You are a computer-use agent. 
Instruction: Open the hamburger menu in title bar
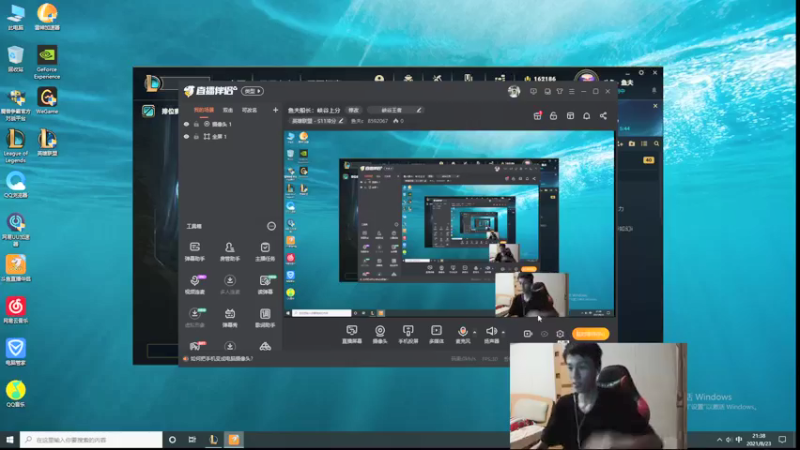click(x=571, y=91)
